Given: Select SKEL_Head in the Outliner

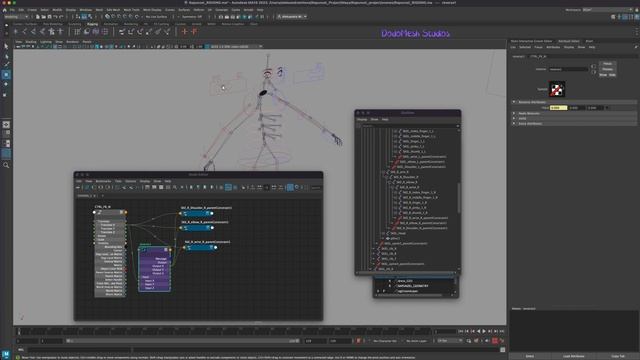Looking at the screenshot, I should coord(398,233).
